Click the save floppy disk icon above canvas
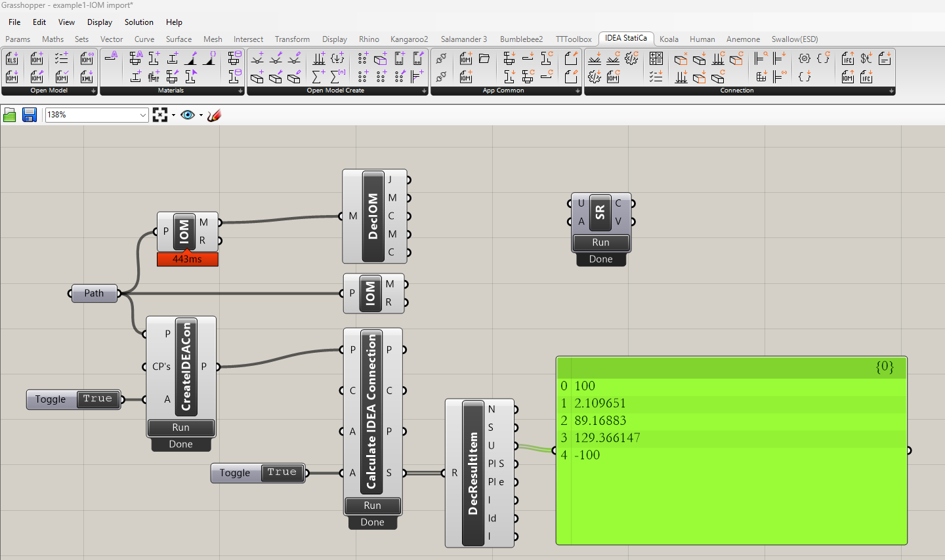This screenshot has width=945, height=560. (x=29, y=115)
